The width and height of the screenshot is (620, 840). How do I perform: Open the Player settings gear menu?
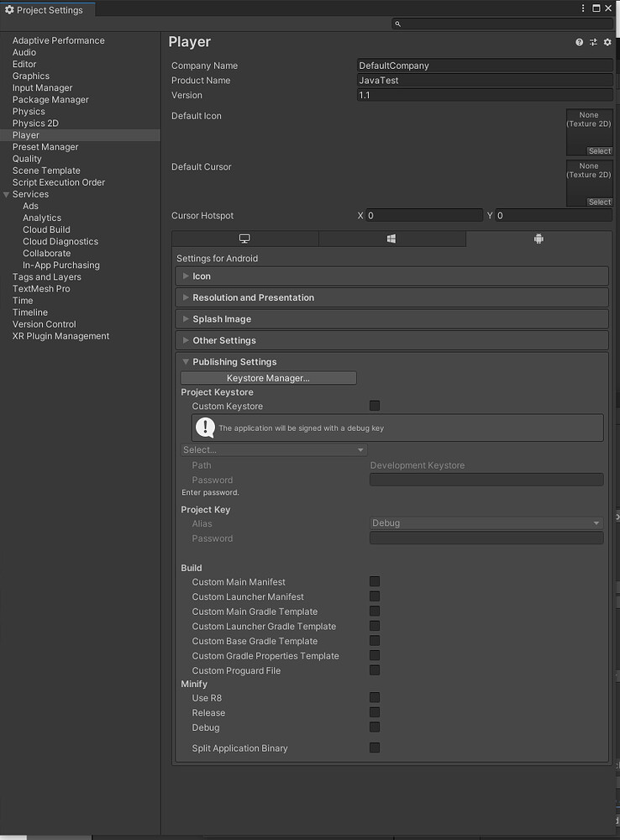click(607, 41)
